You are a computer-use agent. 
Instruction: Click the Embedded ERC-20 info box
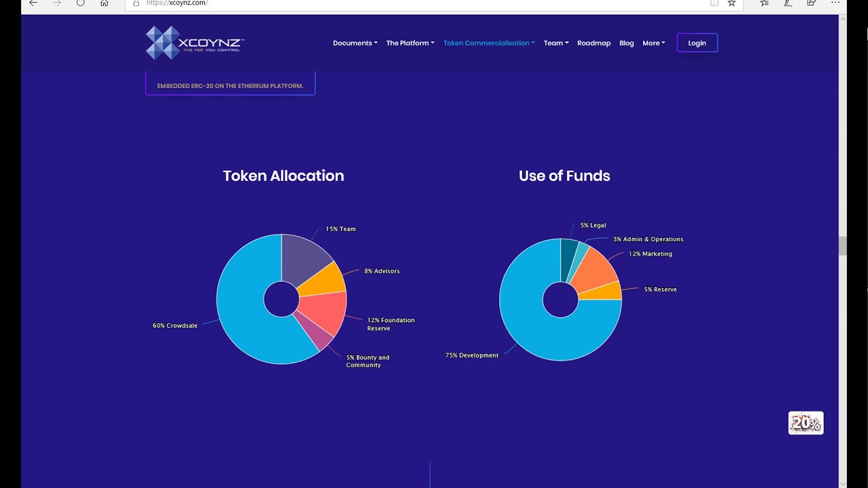pos(230,83)
